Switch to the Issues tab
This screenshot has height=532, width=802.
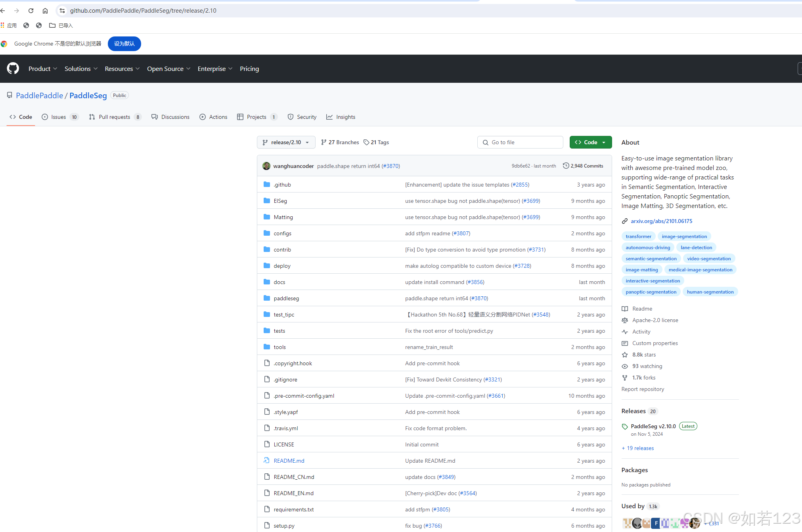60,117
